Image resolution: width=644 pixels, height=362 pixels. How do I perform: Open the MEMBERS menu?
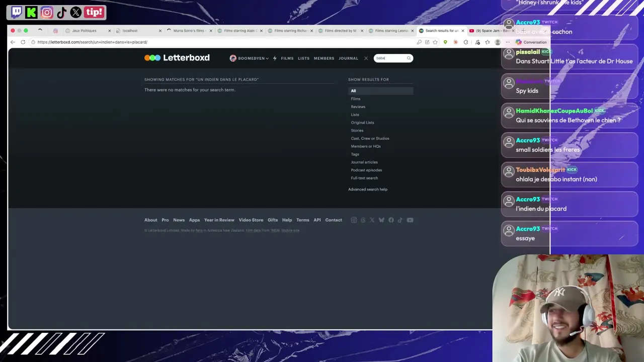(324, 58)
